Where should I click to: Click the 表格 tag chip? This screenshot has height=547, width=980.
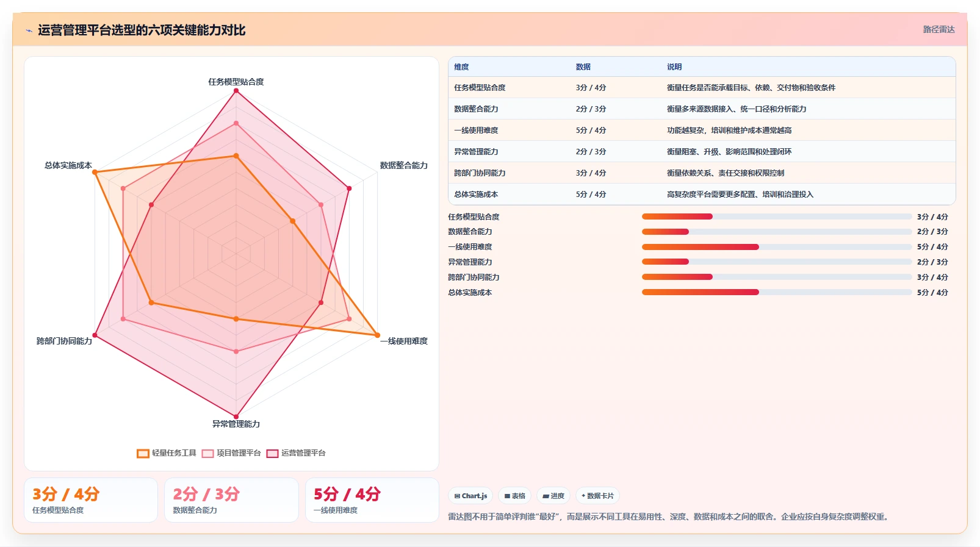coord(514,496)
